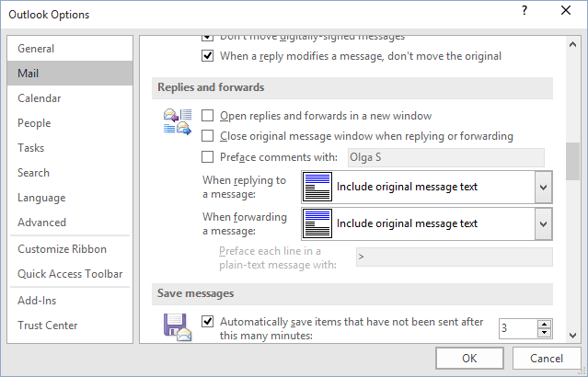Click the floppy disk save messages icon
This screenshot has height=377, width=588.
[x=178, y=326]
